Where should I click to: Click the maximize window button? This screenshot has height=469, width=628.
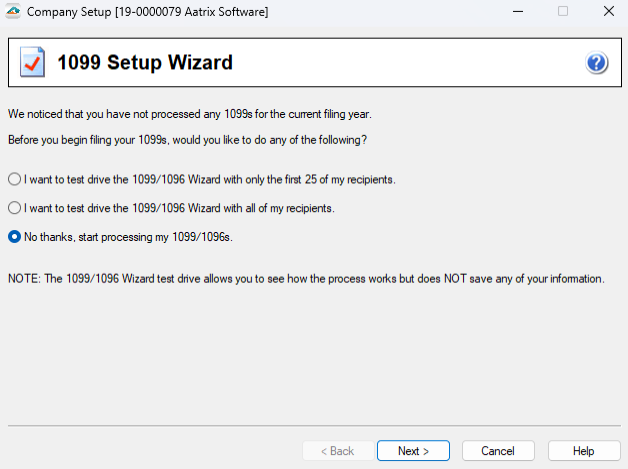[562, 12]
